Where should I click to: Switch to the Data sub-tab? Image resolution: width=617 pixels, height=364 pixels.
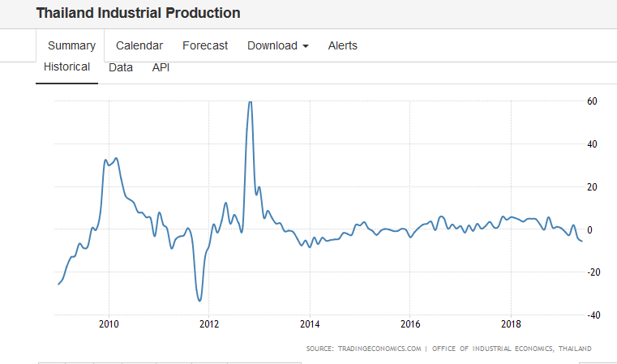121,67
